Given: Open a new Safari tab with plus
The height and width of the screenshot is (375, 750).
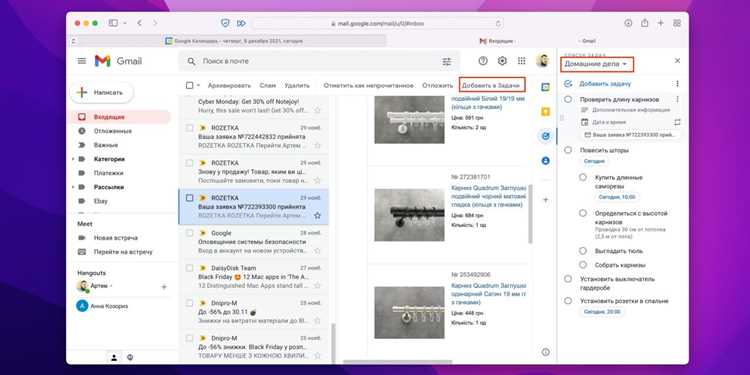Looking at the screenshot, I should coord(661,23).
